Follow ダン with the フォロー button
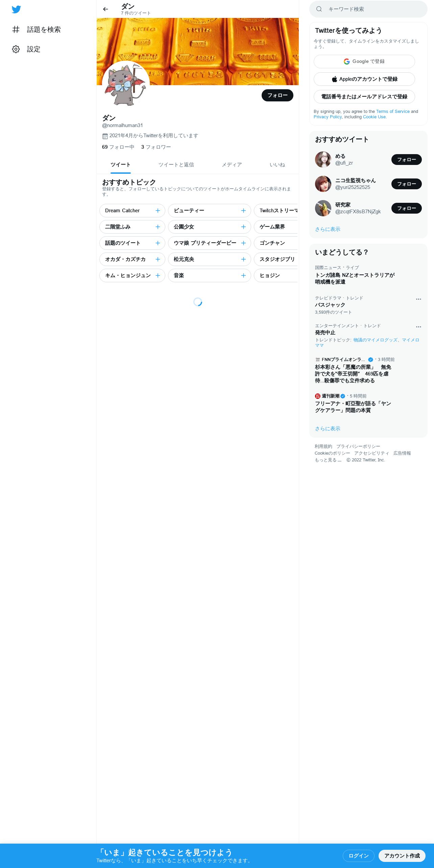Screen dimensions: 434x868 (x=278, y=95)
